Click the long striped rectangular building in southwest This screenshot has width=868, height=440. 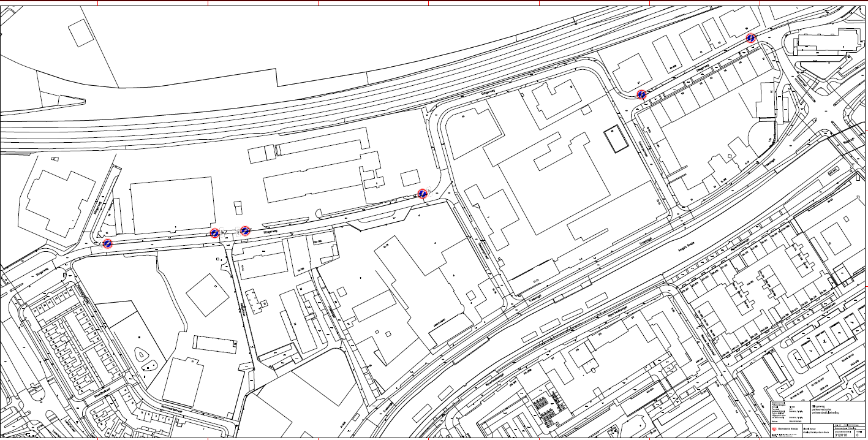click(x=216, y=344)
